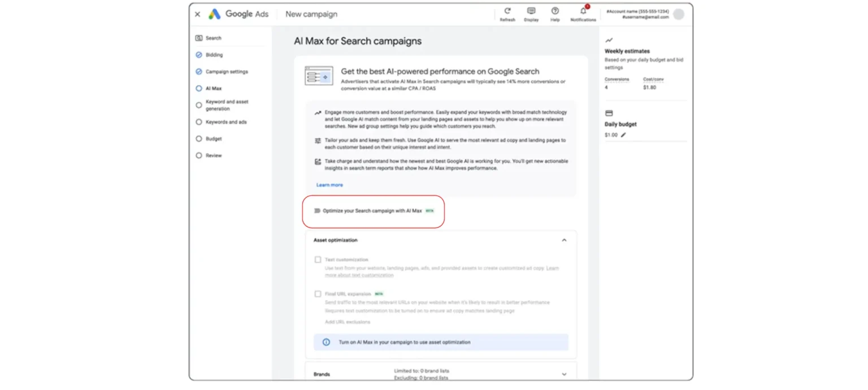Go to the Bidding step
Image resolution: width=868 pixels, height=390 pixels.
pos(214,55)
